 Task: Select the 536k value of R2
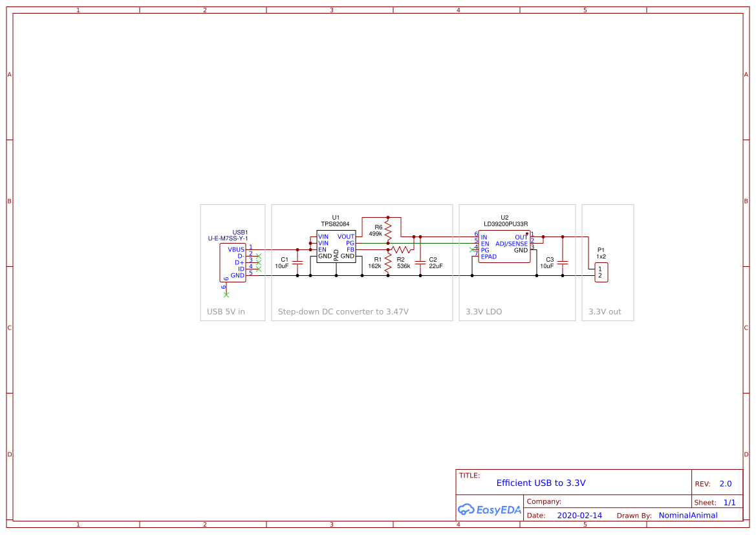[404, 266]
